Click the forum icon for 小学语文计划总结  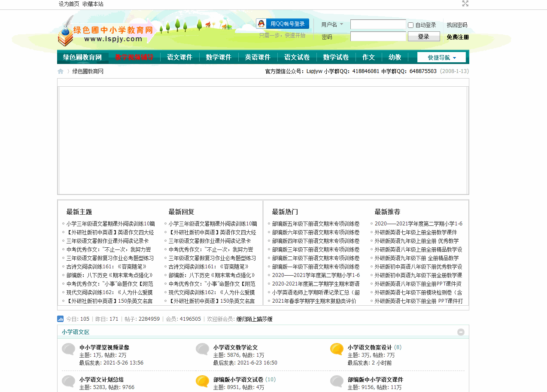pyautogui.click(x=69, y=381)
